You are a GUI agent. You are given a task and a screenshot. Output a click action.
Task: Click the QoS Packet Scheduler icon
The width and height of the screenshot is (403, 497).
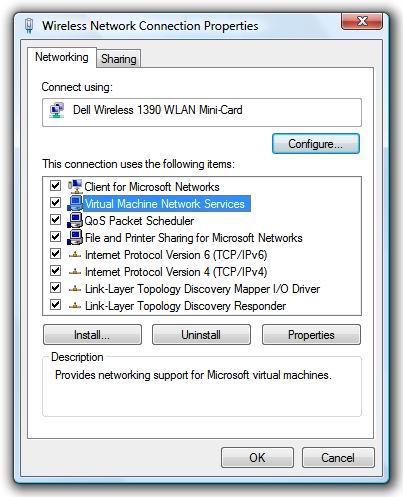(75, 220)
